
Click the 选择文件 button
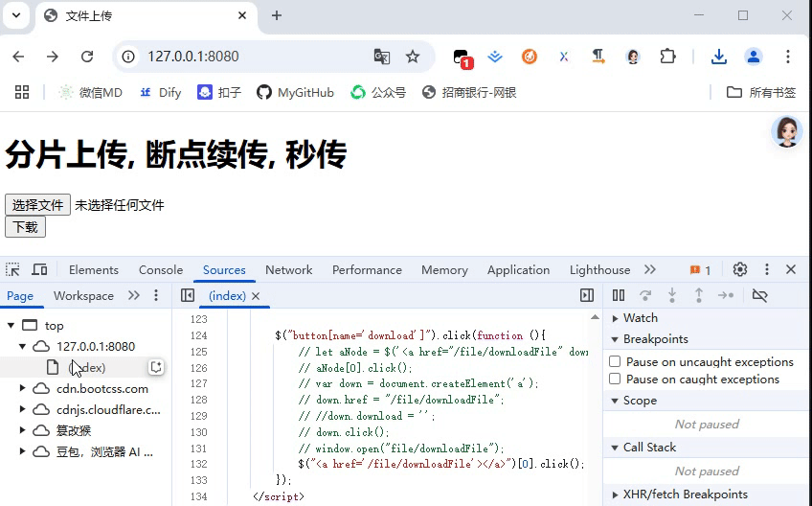point(37,205)
